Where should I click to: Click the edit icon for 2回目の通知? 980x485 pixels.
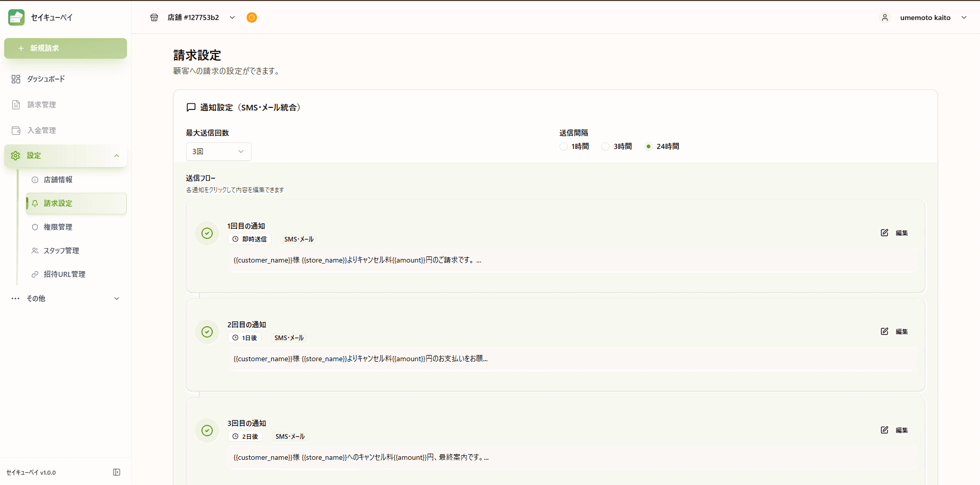[x=884, y=331]
